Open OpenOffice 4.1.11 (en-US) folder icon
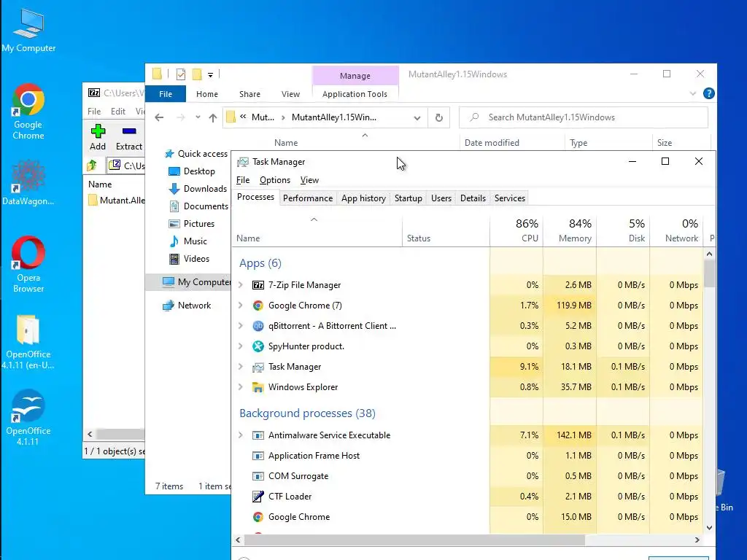This screenshot has width=747, height=560. tap(28, 342)
